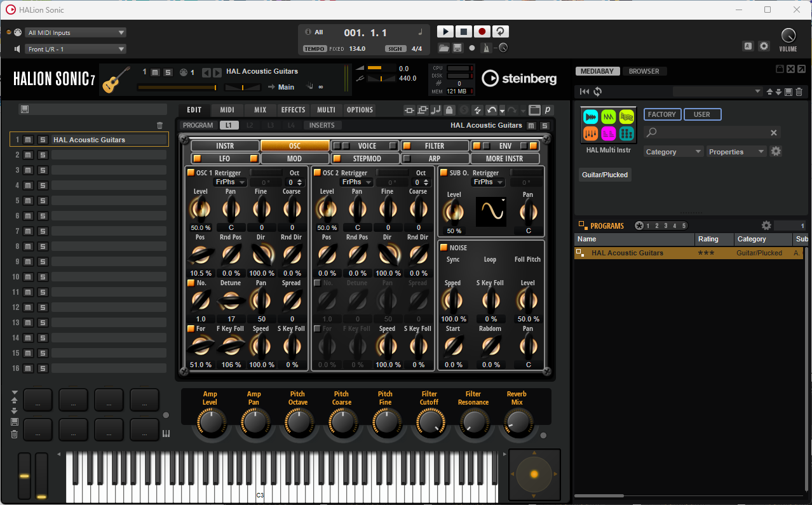Viewport: 812px width, 505px height.
Task: Toggle the ARP enable square
Action: [x=407, y=158]
